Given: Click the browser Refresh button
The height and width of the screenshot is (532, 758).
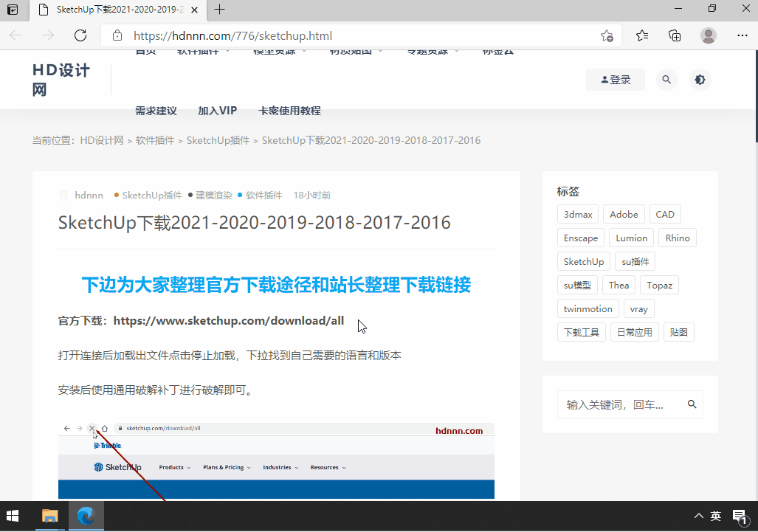Looking at the screenshot, I should (x=80, y=35).
